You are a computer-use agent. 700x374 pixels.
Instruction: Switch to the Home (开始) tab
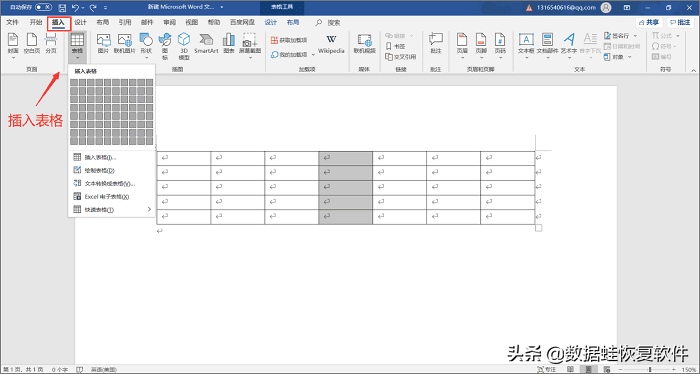[x=36, y=22]
